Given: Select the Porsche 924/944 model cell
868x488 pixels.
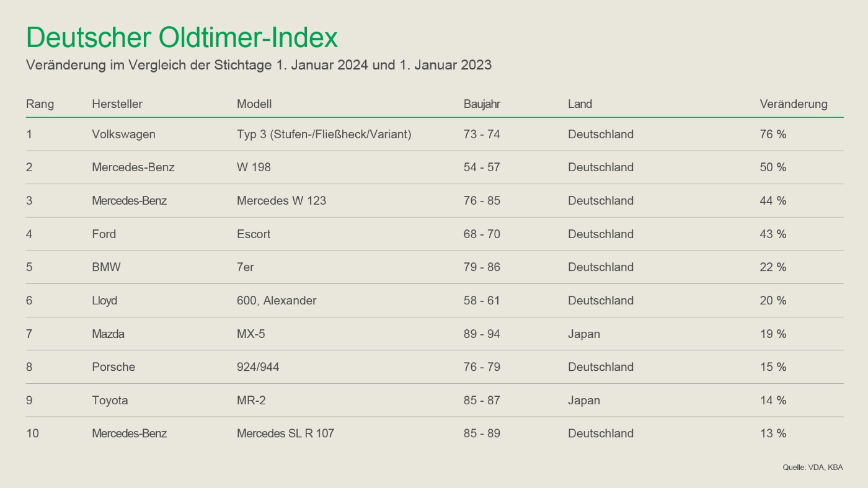Looking at the screenshot, I should [x=258, y=367].
